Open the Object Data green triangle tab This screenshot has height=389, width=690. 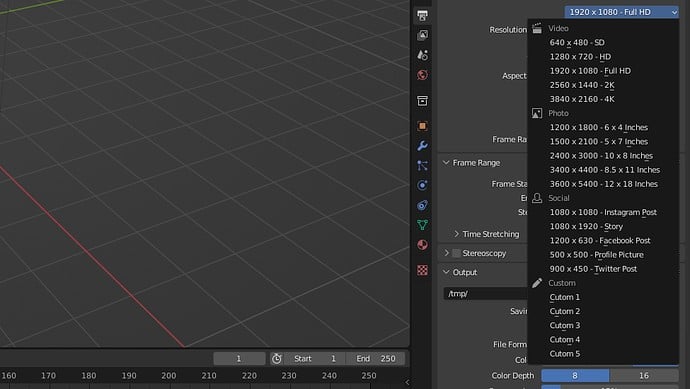pos(422,225)
